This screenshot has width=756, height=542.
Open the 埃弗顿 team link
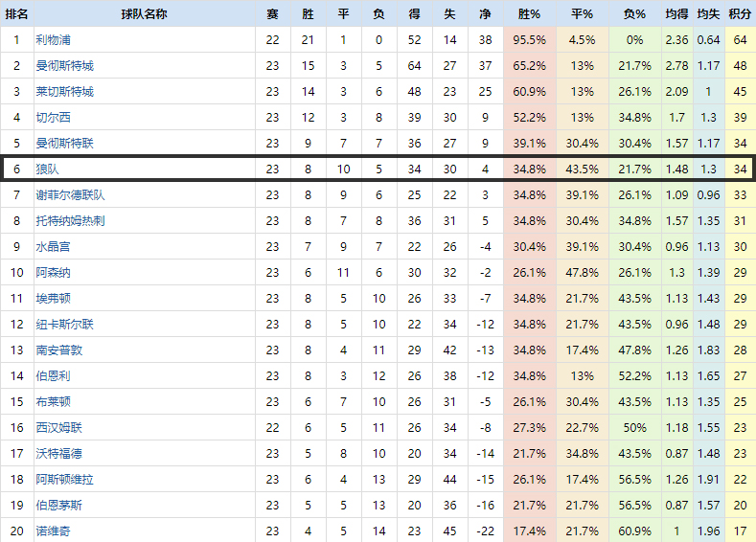tap(53, 299)
